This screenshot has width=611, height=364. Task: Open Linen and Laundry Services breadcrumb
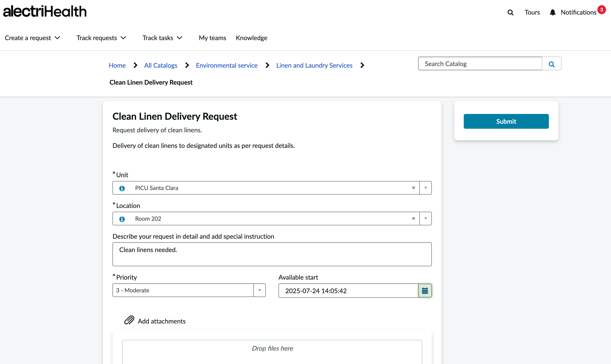pyautogui.click(x=314, y=65)
